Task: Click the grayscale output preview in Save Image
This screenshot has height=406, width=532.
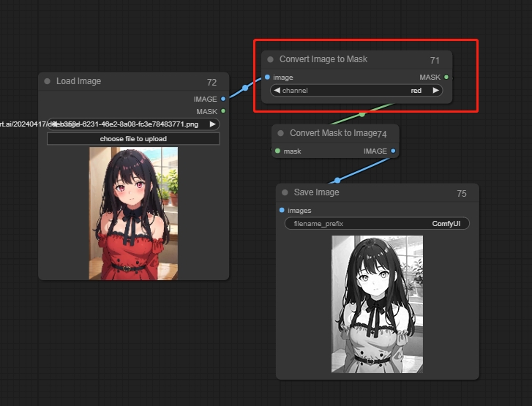Action: coord(377,304)
